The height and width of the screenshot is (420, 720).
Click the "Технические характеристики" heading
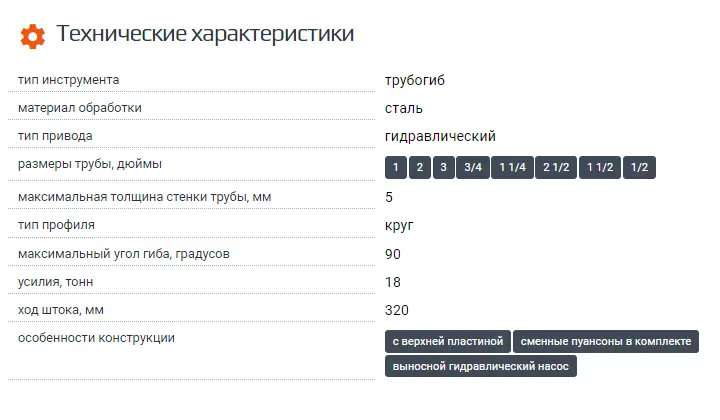point(205,35)
